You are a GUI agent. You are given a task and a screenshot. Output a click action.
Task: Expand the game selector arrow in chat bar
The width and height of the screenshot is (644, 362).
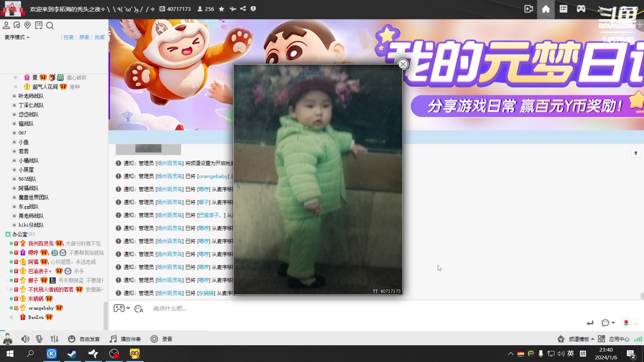tap(128, 308)
